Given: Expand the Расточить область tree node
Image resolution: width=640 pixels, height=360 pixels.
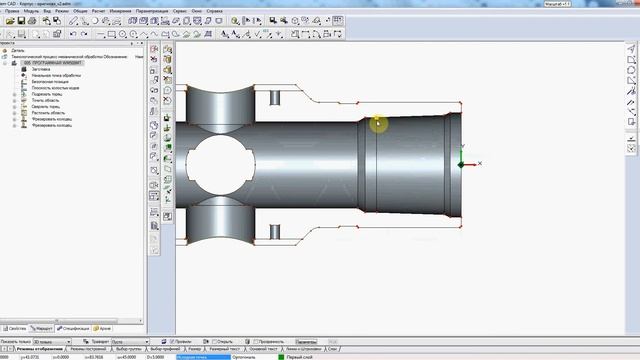Looking at the screenshot, I should click(15, 113).
